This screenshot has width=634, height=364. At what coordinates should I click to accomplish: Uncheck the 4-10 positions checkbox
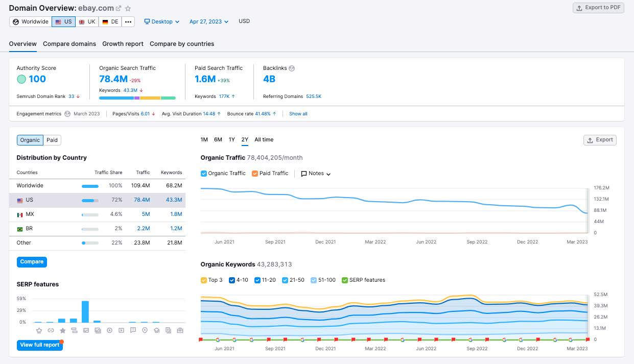(x=232, y=280)
